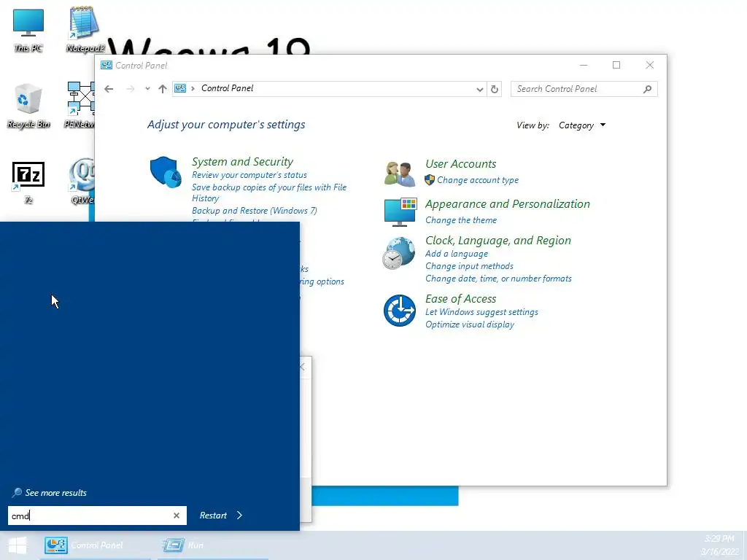Image resolution: width=747 pixels, height=560 pixels.
Task: Open This PC desktop icon
Action: 28,30
